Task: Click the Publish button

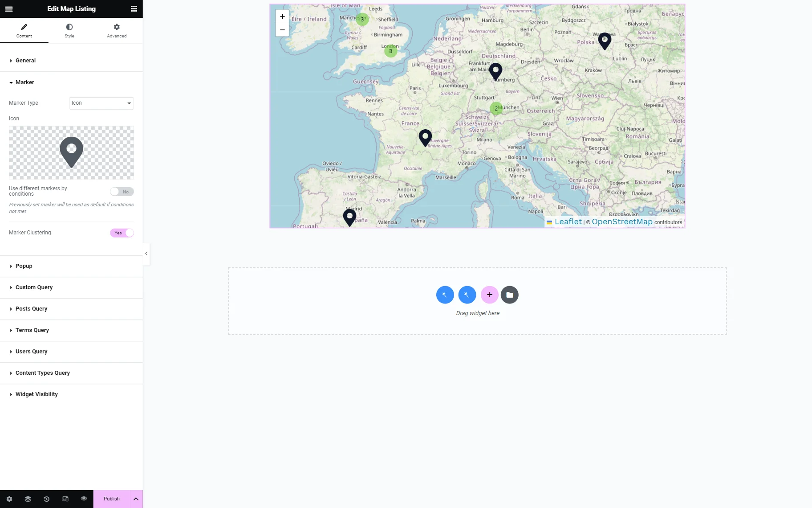Action: pos(112,499)
